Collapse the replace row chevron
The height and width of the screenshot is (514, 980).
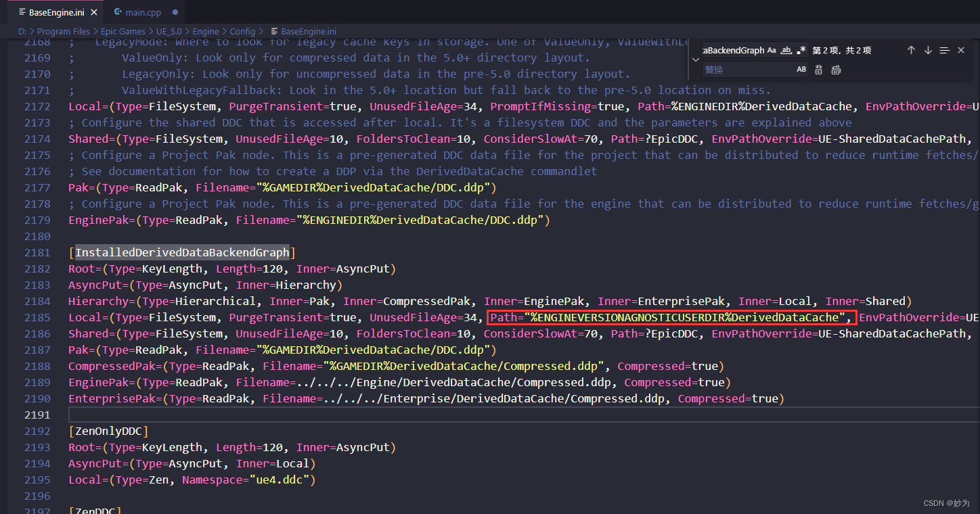pyautogui.click(x=695, y=60)
